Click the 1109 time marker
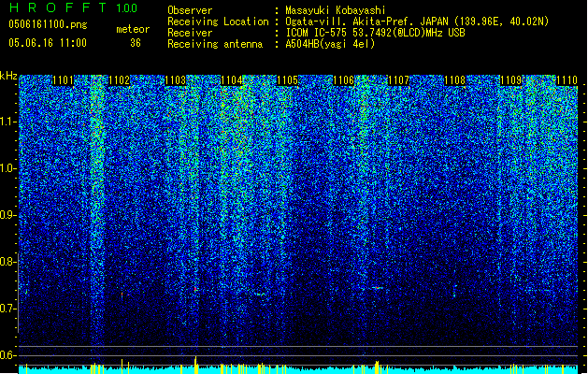Screen dimensions: 588x374 point(511,80)
